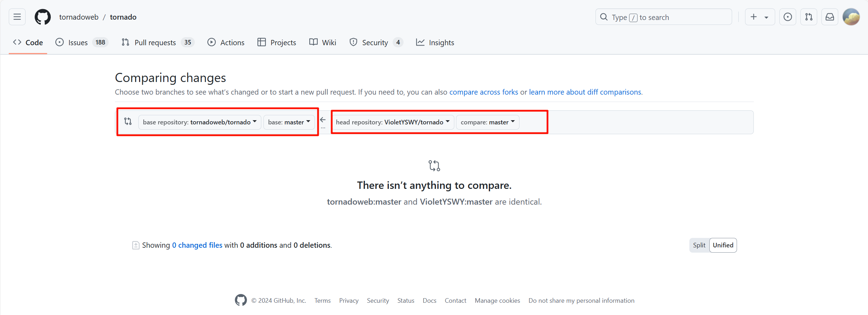Focus the Type / to search field
This screenshot has height=315, width=868.
tap(663, 17)
